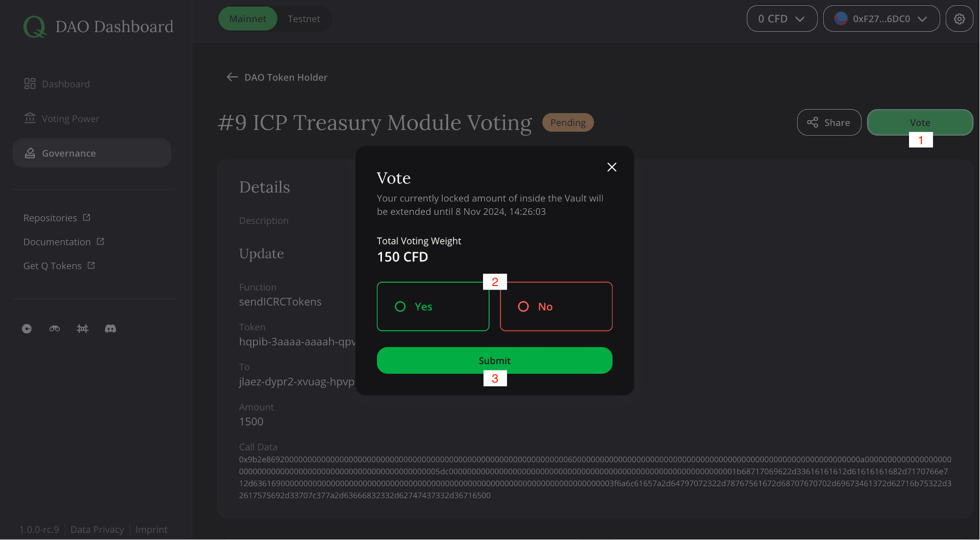Click Share proposal button
Viewport: 980px width, 540px height.
coord(828,122)
